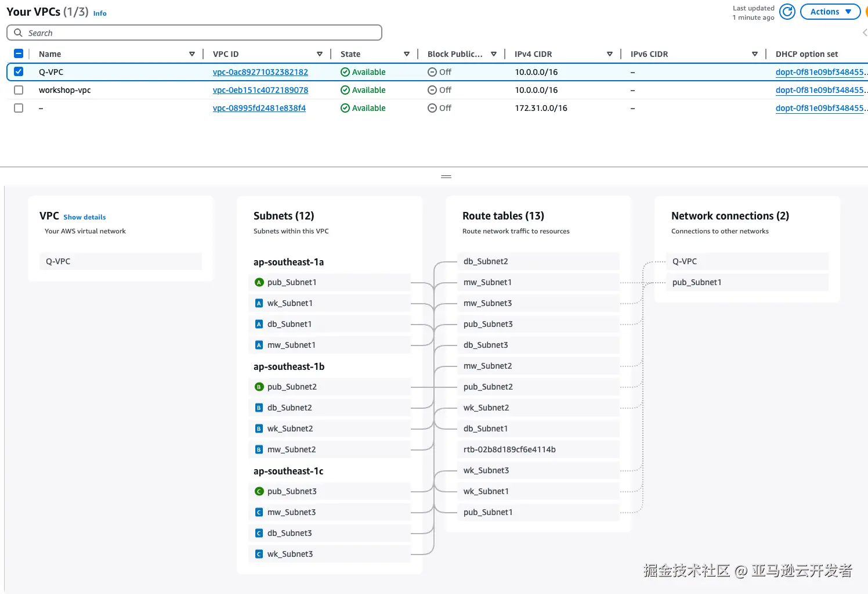Sort by the Block Public column arrow

click(494, 54)
